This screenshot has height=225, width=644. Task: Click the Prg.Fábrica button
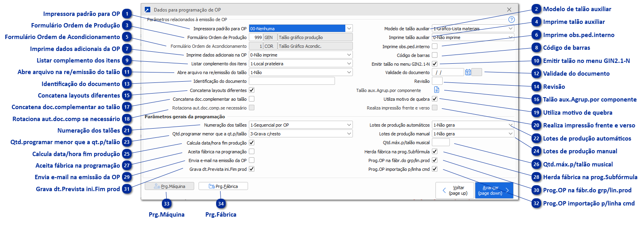[223, 186]
